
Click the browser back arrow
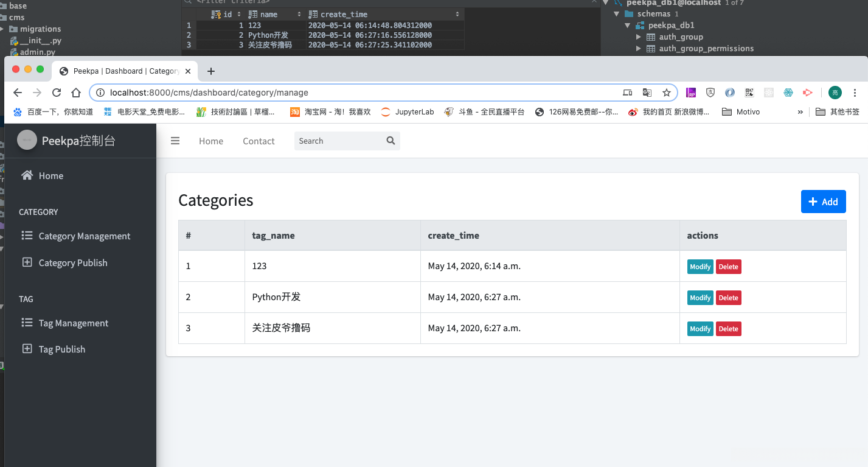coord(18,93)
